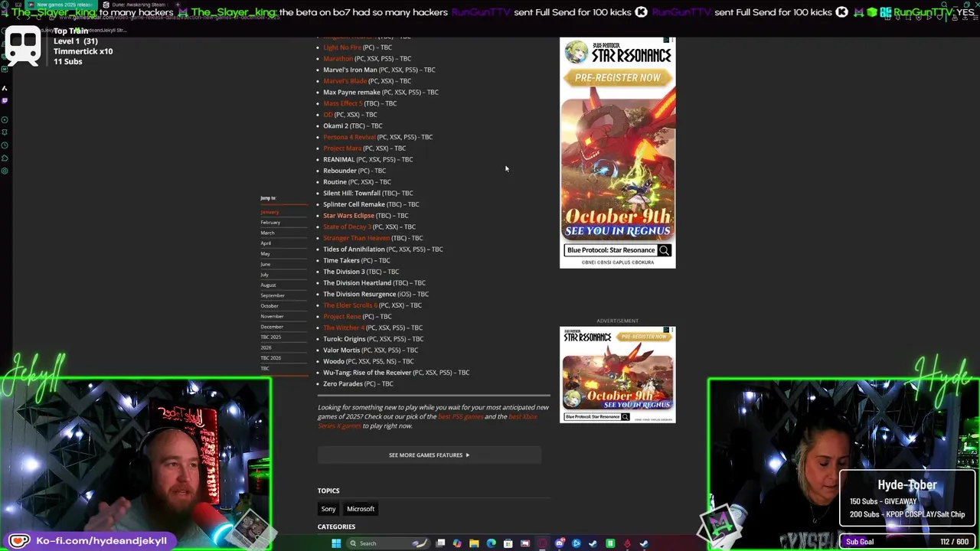The height and width of the screenshot is (551, 980).
Task: Open sidebar Settings gear icon
Action: (x=5, y=171)
